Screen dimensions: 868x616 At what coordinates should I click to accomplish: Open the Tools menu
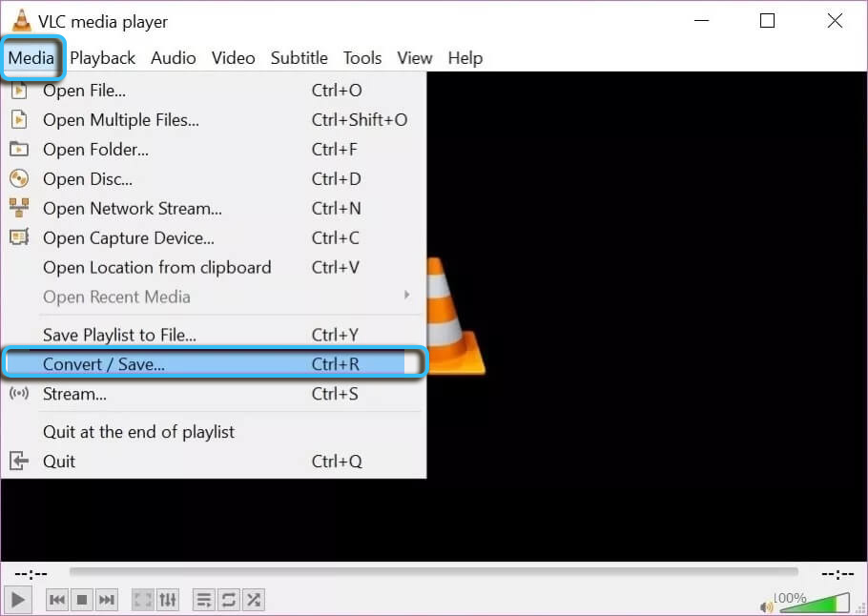(362, 57)
